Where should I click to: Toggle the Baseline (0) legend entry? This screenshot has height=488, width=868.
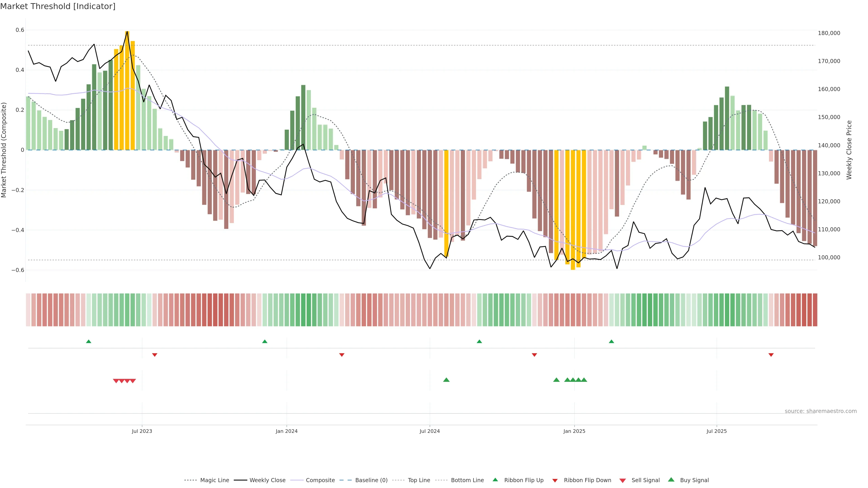tap(371, 480)
